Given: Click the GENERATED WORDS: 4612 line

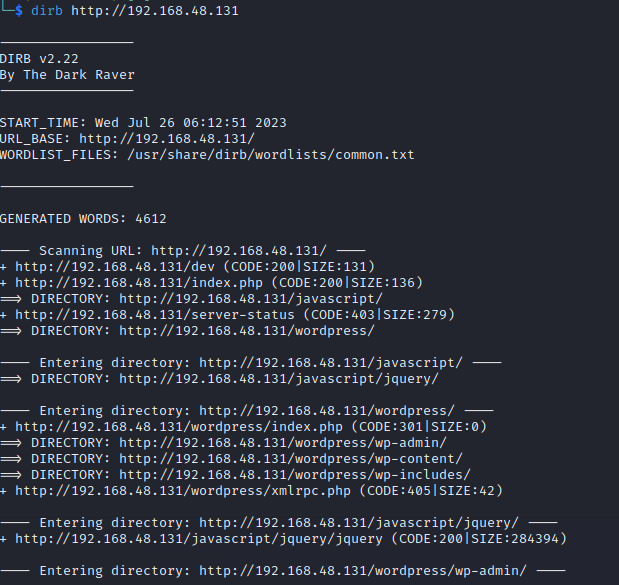Looking at the screenshot, I should tap(83, 219).
